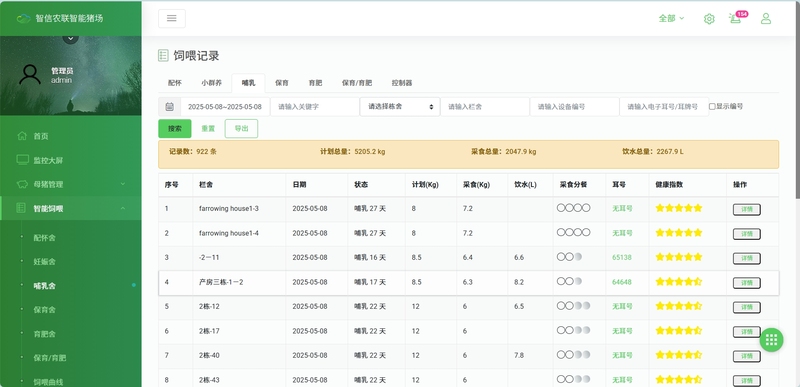The width and height of the screenshot is (800, 387).
Task: Click the 导出 button
Action: coord(241,128)
